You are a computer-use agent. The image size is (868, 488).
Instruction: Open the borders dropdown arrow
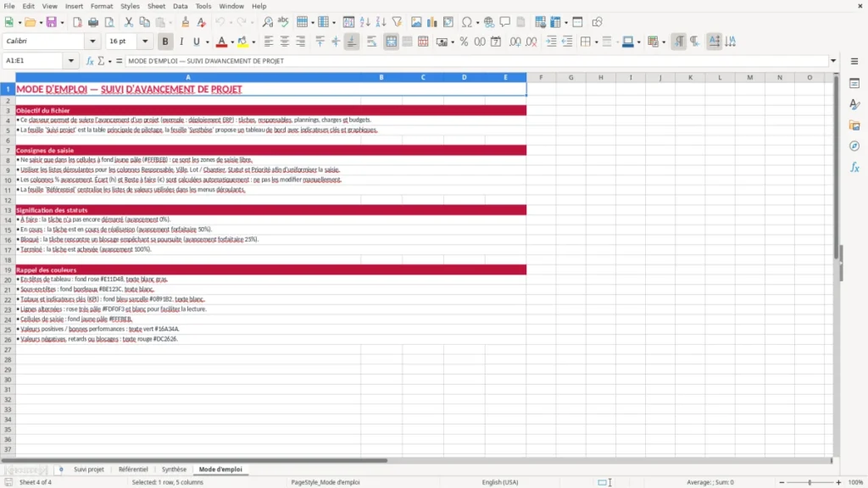tap(596, 42)
